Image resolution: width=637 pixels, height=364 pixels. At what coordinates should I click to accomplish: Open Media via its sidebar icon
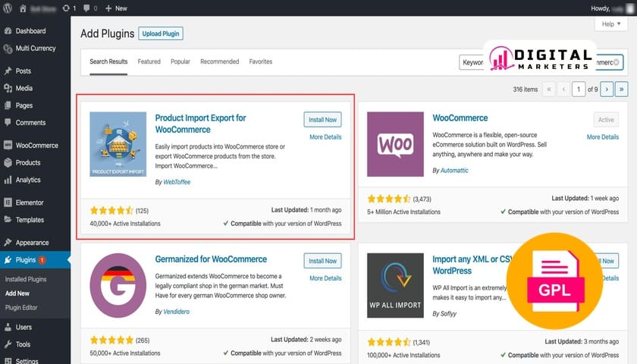(x=8, y=88)
